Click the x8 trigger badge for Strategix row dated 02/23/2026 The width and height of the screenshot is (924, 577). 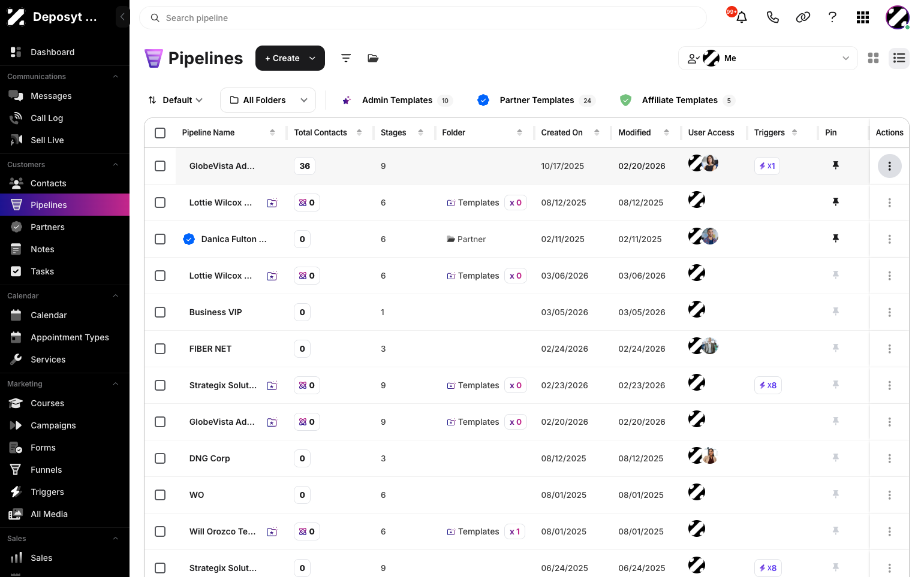pyautogui.click(x=768, y=385)
